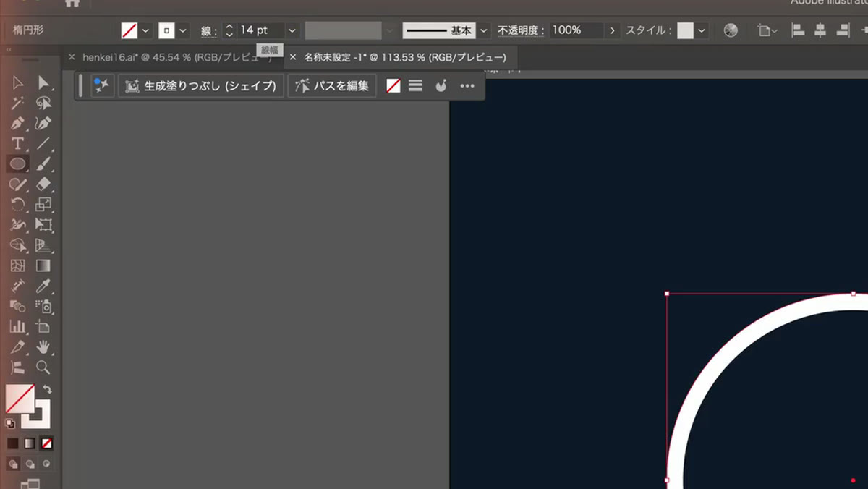This screenshot has height=489, width=868.
Task: Click recolor icon in task bar
Action: click(x=441, y=85)
